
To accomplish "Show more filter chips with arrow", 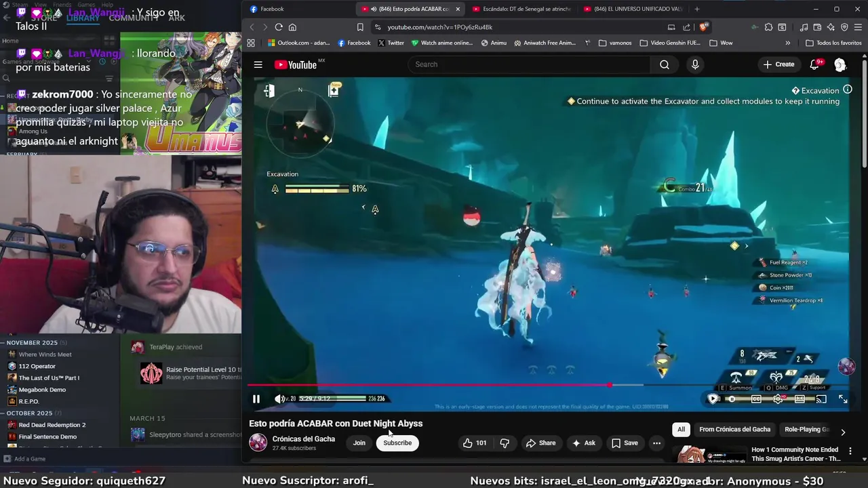I will (x=843, y=432).
